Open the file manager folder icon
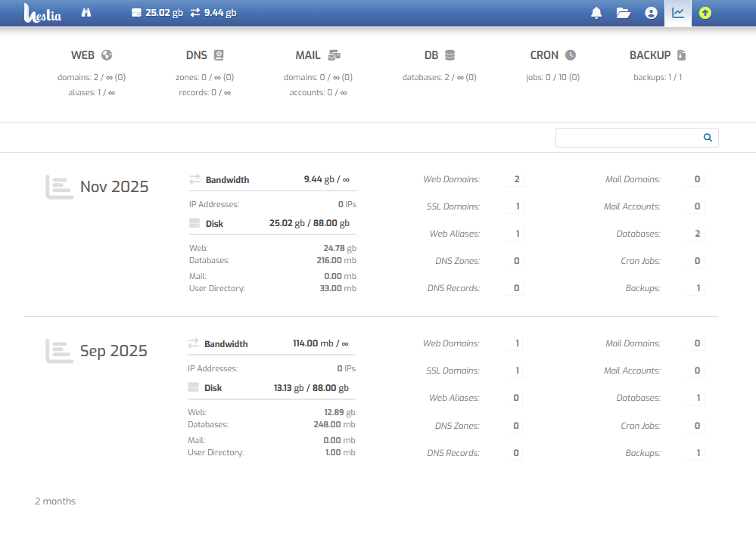 coord(623,13)
